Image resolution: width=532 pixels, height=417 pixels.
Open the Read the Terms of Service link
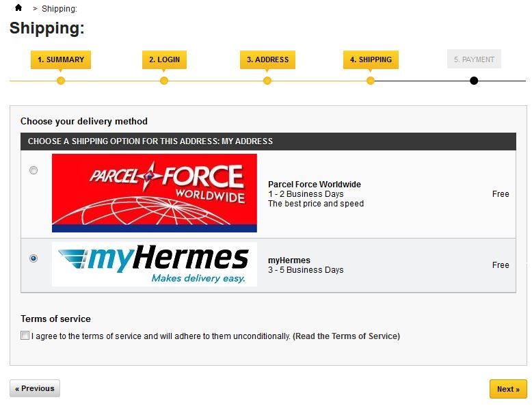(347, 336)
